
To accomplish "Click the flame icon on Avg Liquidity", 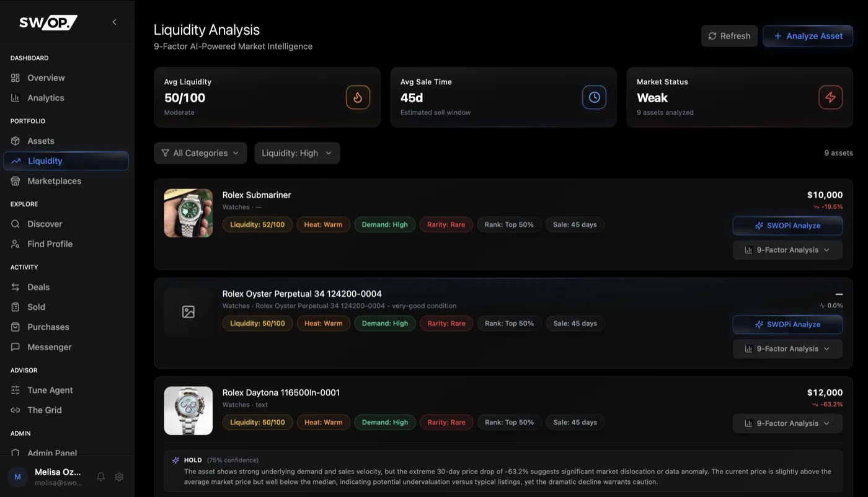I will point(358,97).
